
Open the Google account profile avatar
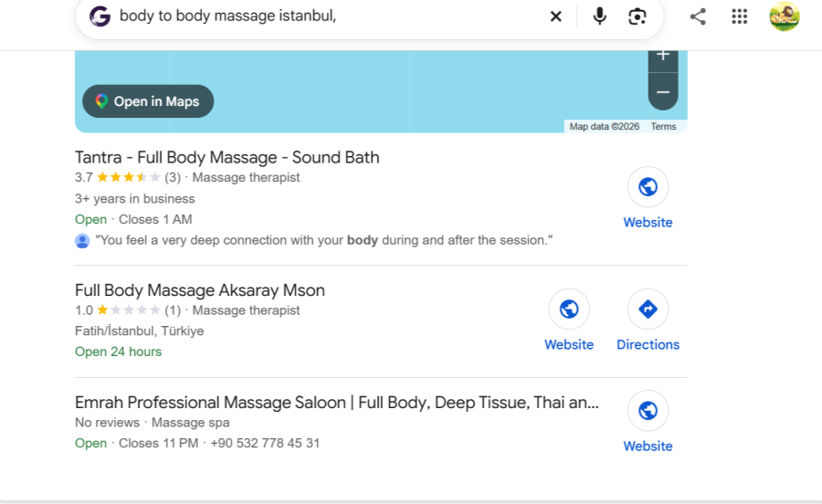pyautogui.click(x=785, y=16)
